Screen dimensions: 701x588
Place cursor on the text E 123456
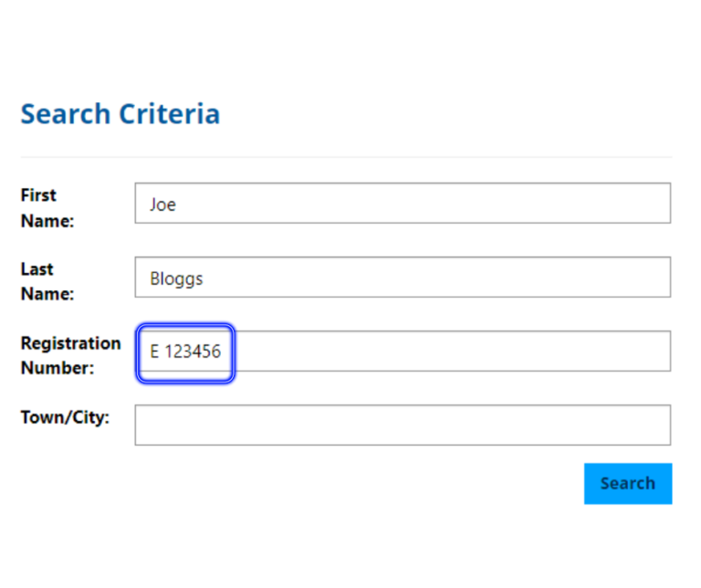click(185, 352)
